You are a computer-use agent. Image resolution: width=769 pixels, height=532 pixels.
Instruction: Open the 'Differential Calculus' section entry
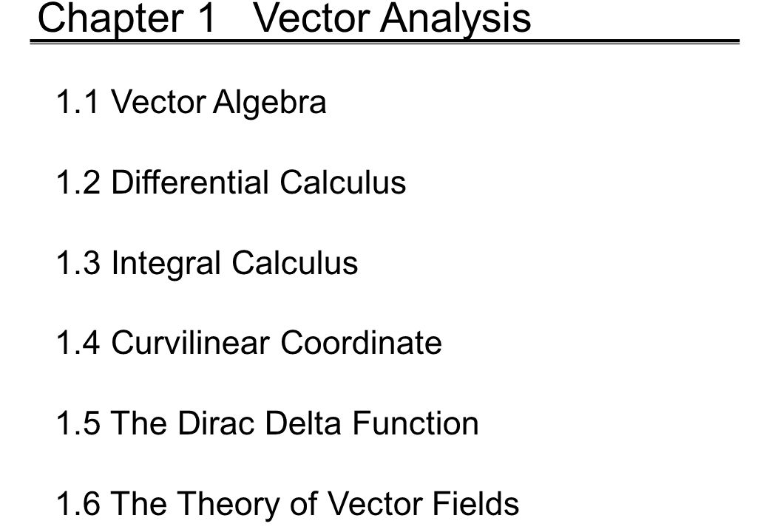[259, 183]
